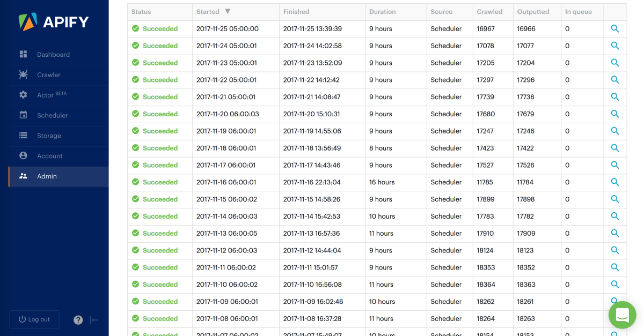Collapse the sidebar with the arrow icon
Image resolution: width=644 pixels, height=336 pixels.
94,319
